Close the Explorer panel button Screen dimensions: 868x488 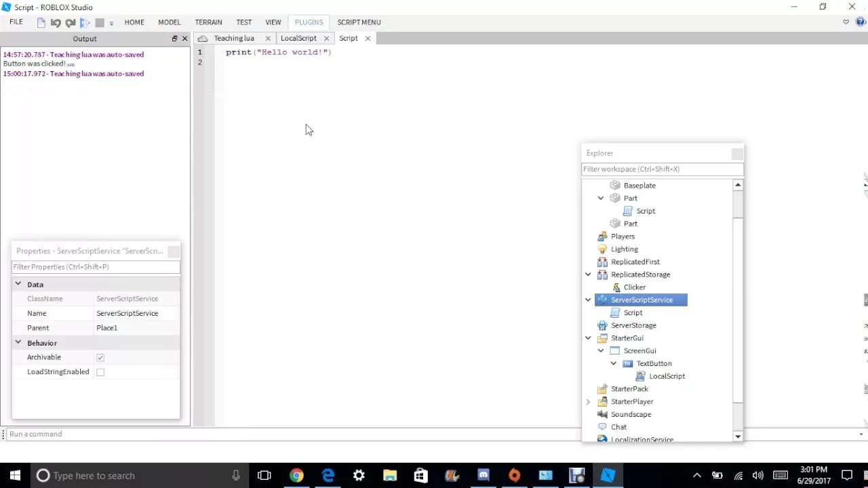pos(737,154)
